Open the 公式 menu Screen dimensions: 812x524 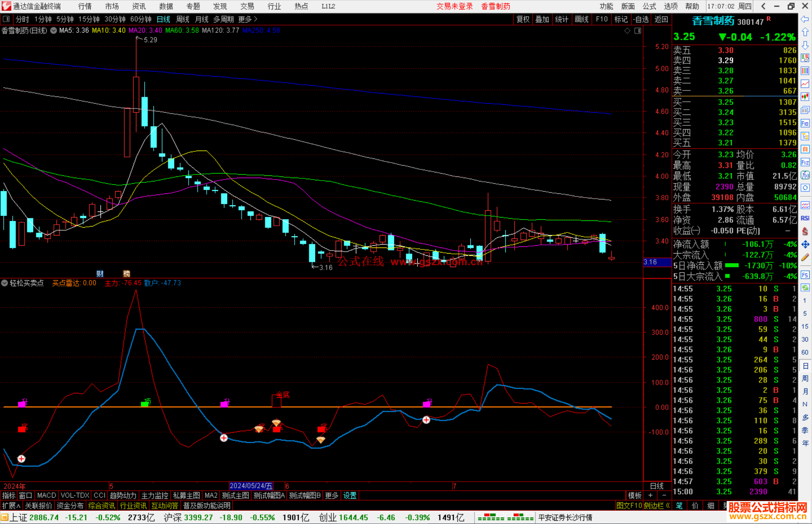click(649, 6)
